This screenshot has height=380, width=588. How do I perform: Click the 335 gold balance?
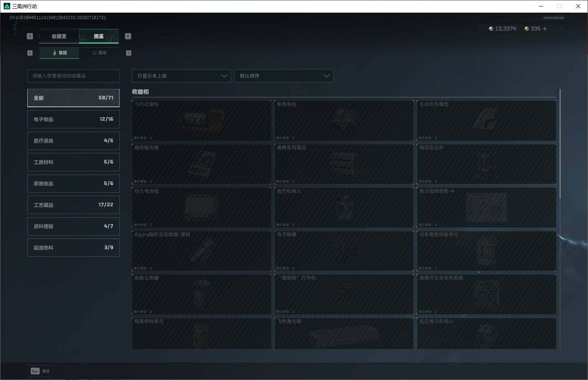535,29
